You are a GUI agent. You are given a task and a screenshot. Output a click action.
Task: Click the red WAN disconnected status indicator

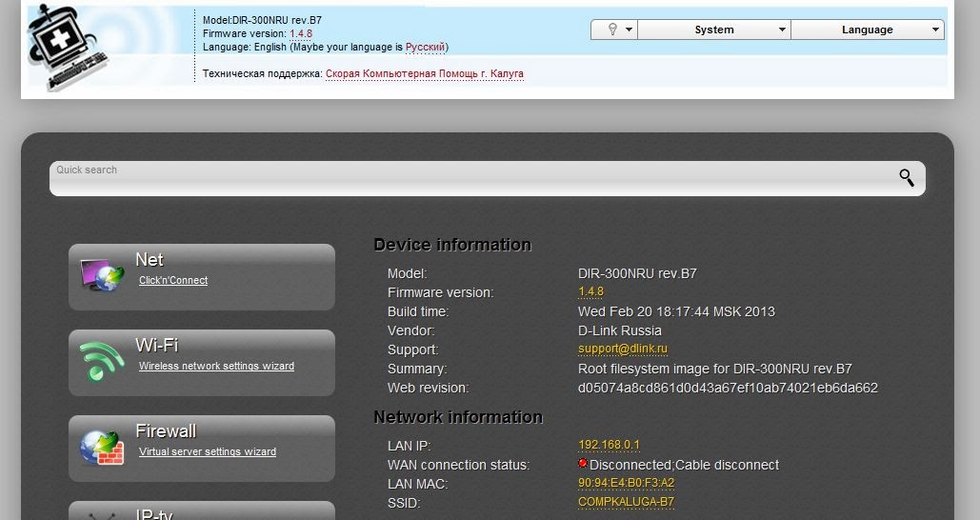point(583,463)
